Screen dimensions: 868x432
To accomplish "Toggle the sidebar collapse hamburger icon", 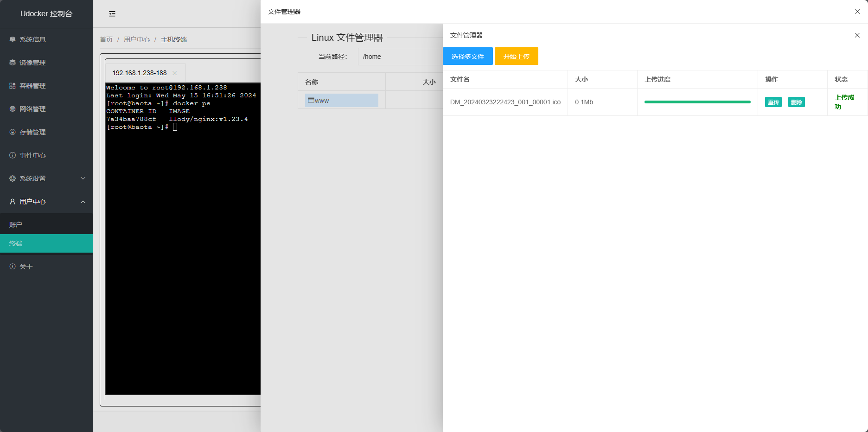I will coord(112,14).
